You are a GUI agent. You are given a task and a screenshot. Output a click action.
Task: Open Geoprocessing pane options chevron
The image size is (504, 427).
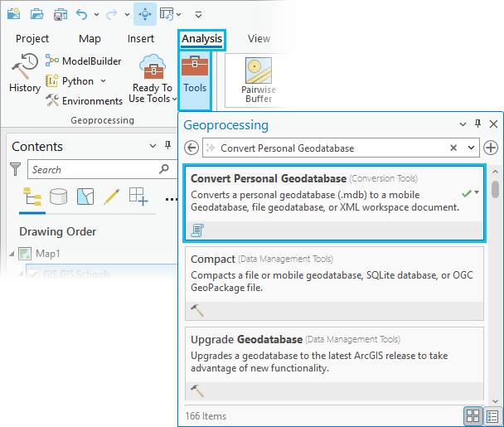coord(463,124)
